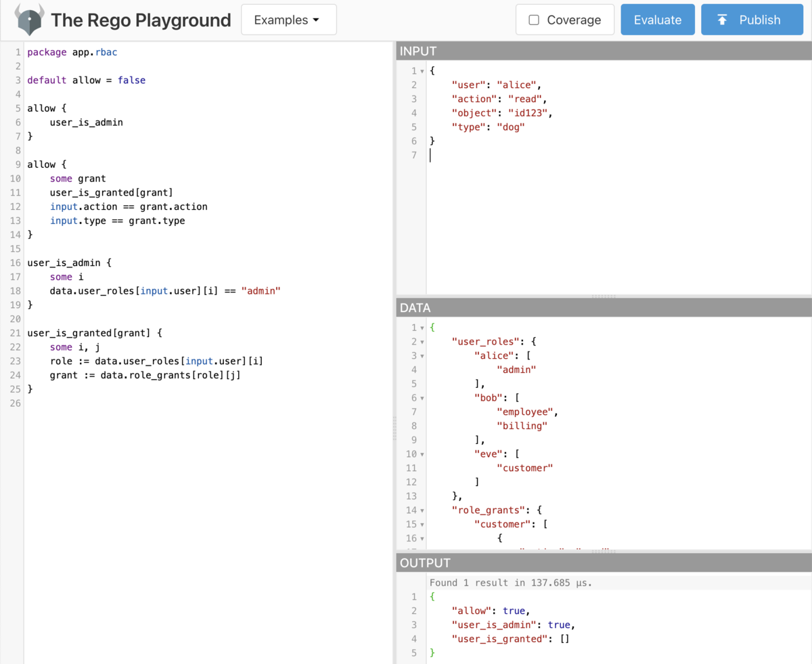The image size is (812, 664).
Task: Fold the "customer" array under role_grants
Action: (x=422, y=525)
